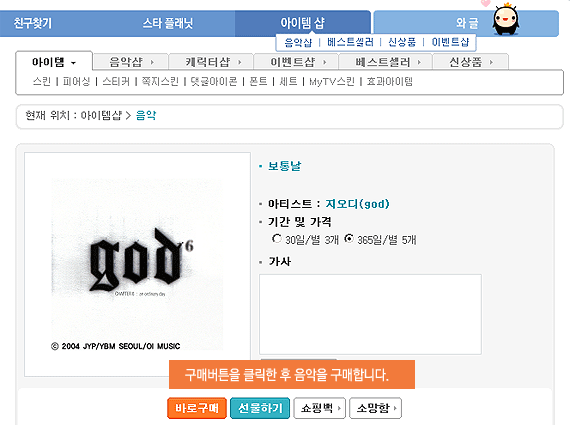
Task: Click the 바로구매 buy now button
Action: coord(197,408)
